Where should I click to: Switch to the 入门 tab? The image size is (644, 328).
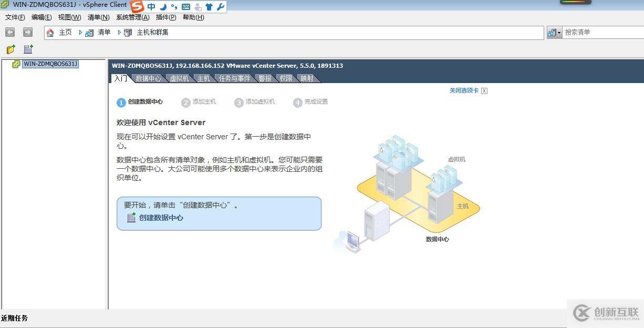(x=120, y=78)
